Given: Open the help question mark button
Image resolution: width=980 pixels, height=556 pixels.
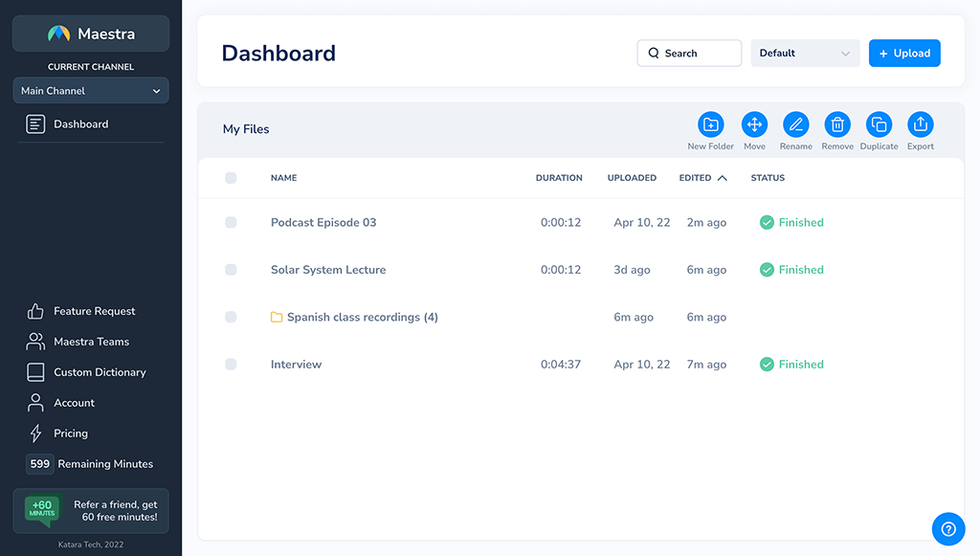Looking at the screenshot, I should [x=947, y=528].
